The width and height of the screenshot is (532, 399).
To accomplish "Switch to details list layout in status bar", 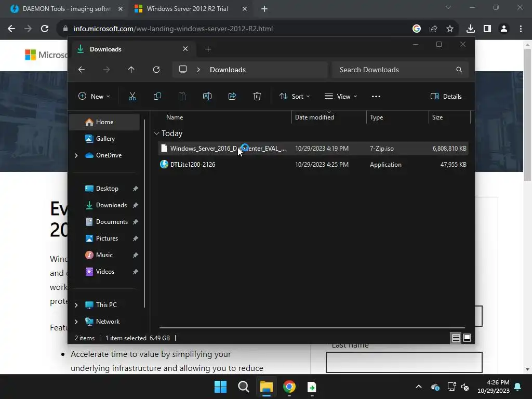I will click(456, 338).
